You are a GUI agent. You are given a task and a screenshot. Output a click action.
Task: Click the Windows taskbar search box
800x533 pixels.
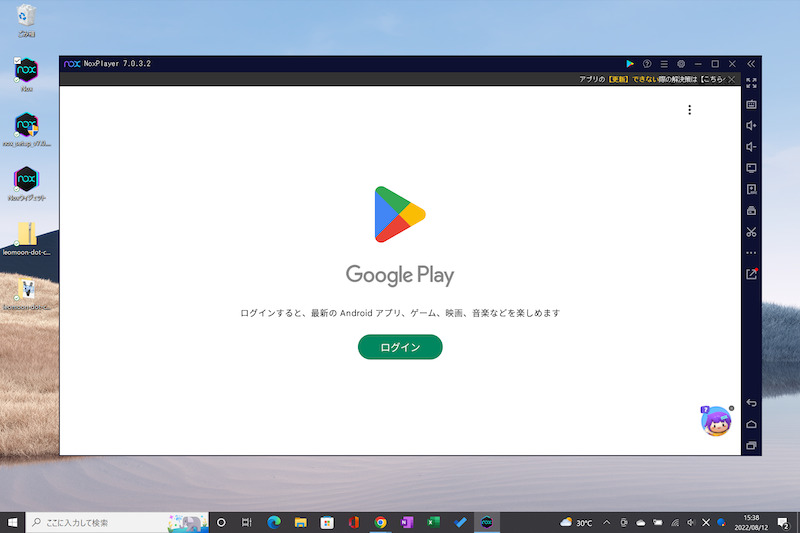110,522
